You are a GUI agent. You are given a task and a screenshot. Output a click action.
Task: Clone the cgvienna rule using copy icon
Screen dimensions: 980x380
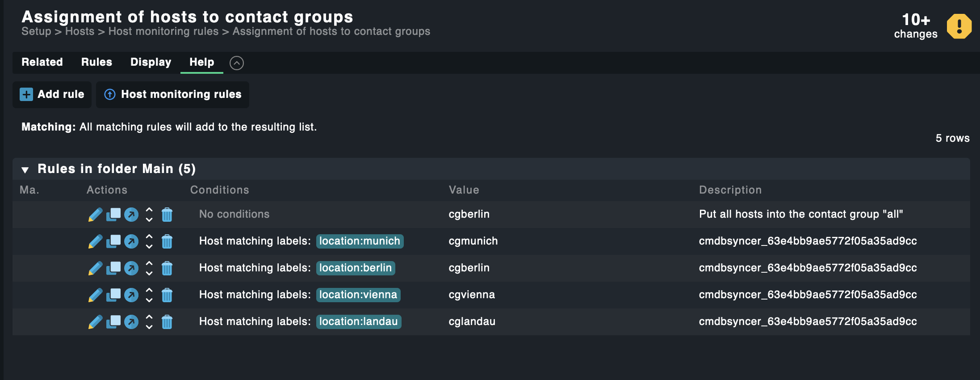point(113,295)
